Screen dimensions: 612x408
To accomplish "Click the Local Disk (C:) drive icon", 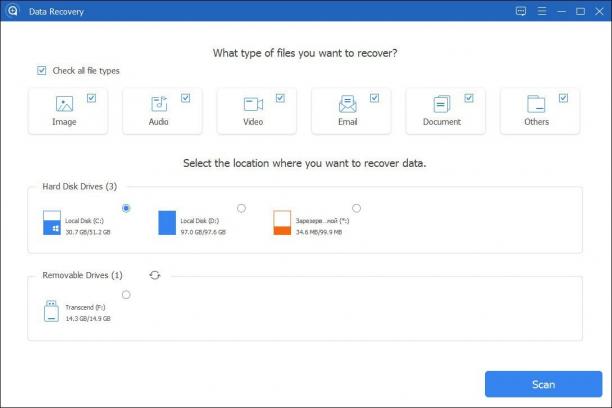I will click(52, 223).
